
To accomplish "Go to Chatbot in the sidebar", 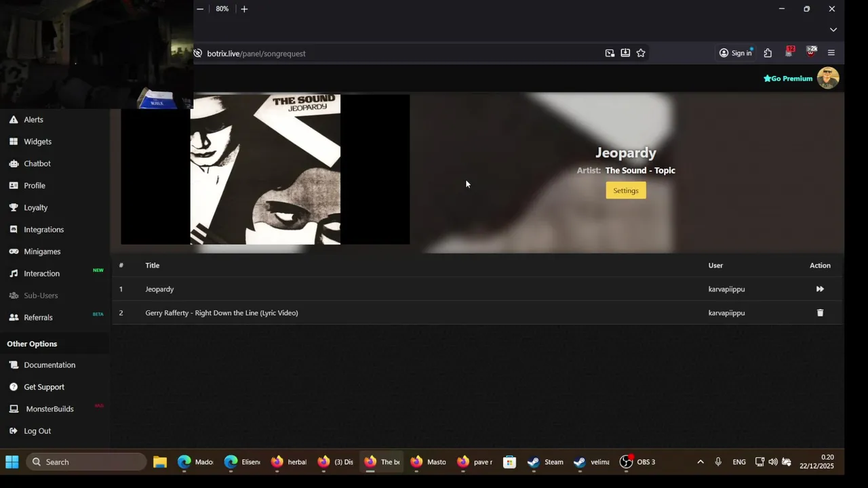I will pyautogui.click(x=37, y=163).
